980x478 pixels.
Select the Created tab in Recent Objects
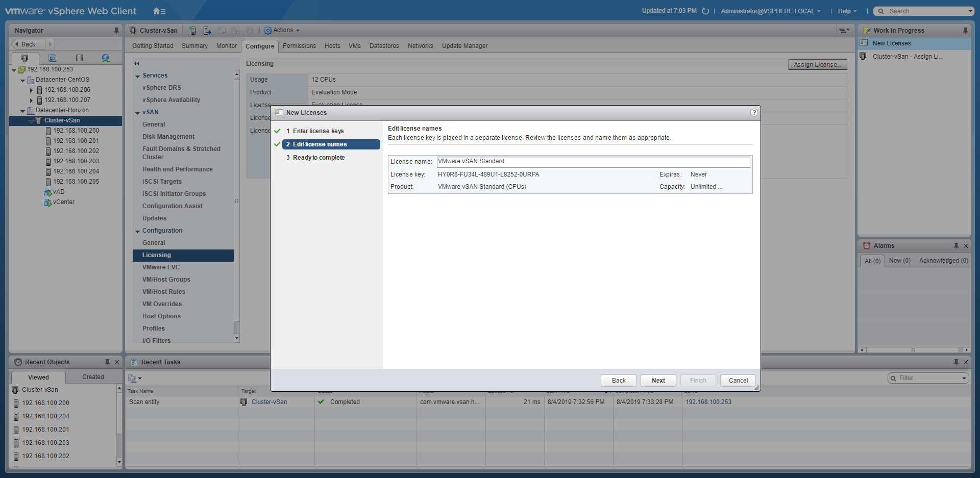click(x=93, y=377)
